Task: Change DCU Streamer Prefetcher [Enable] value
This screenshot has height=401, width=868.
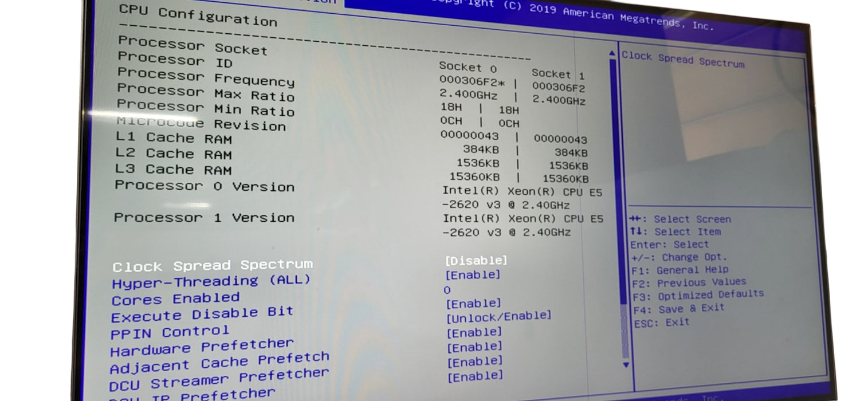Action: pos(475,361)
